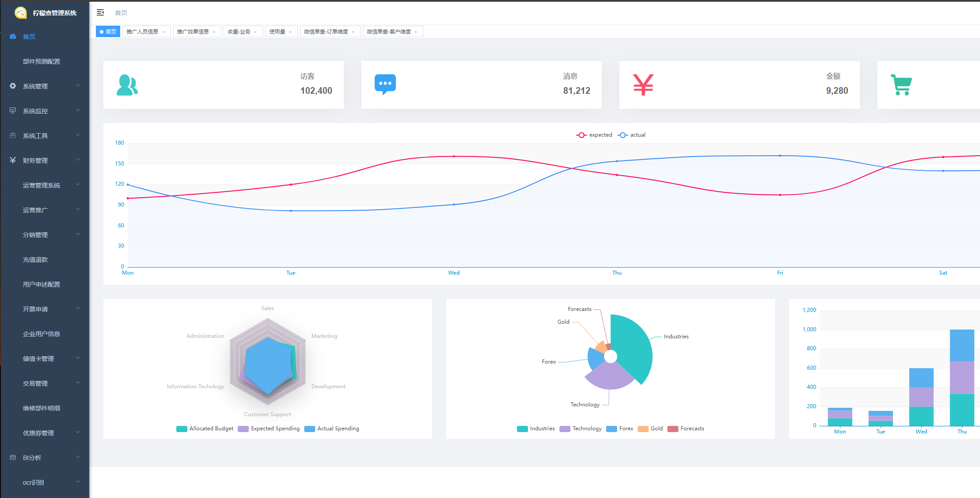The width and height of the screenshot is (980, 498).
Task: Expand the 分销管理 menu chevron
Action: 78,234
